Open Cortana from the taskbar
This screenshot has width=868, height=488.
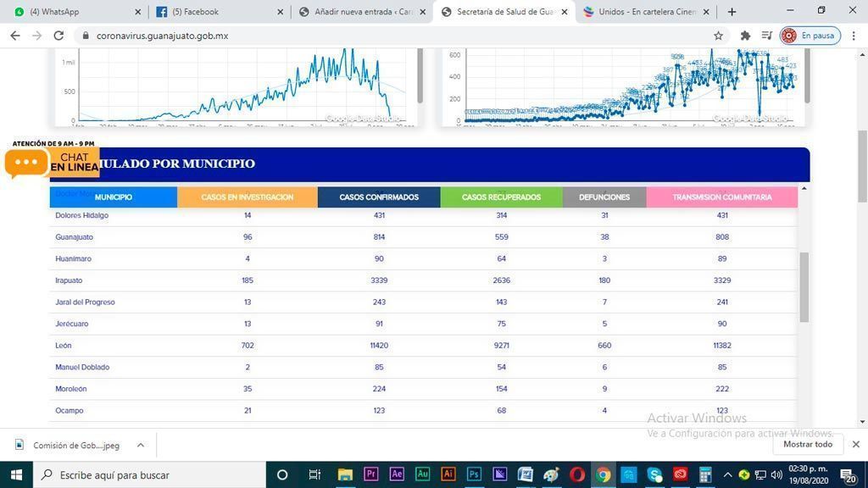[282, 474]
